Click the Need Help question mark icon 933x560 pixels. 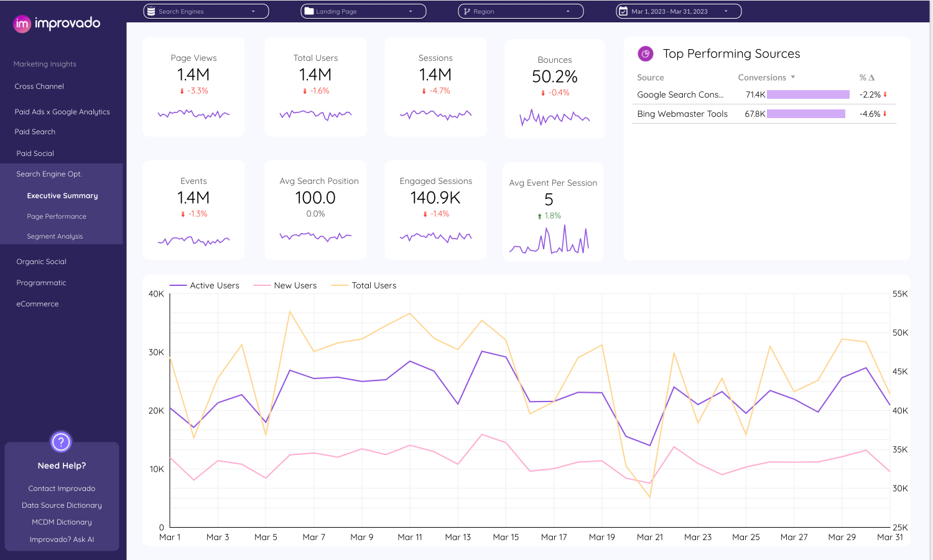(x=61, y=442)
